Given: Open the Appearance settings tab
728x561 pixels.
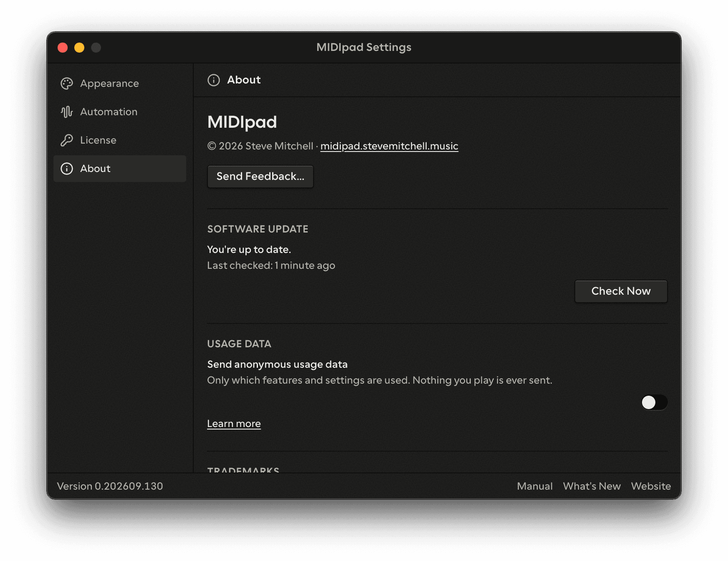Looking at the screenshot, I should click(x=120, y=83).
